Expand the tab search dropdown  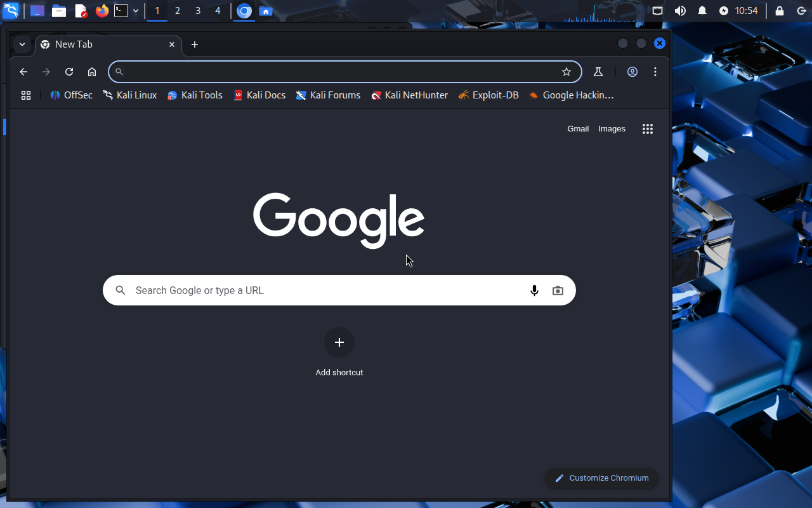point(22,44)
